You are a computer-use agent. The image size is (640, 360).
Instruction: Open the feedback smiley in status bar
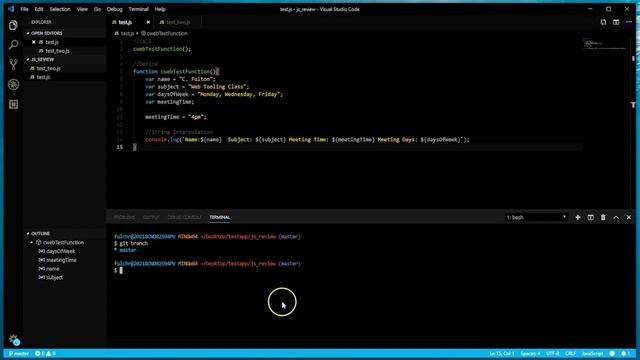coord(612,353)
